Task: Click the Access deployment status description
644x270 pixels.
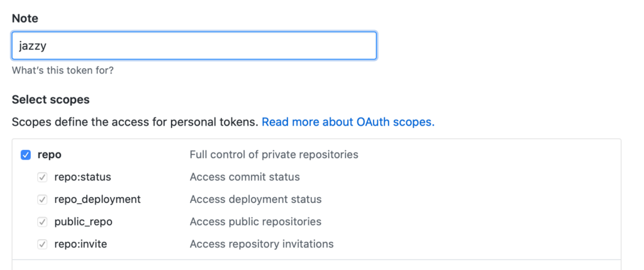Action: 255,200
